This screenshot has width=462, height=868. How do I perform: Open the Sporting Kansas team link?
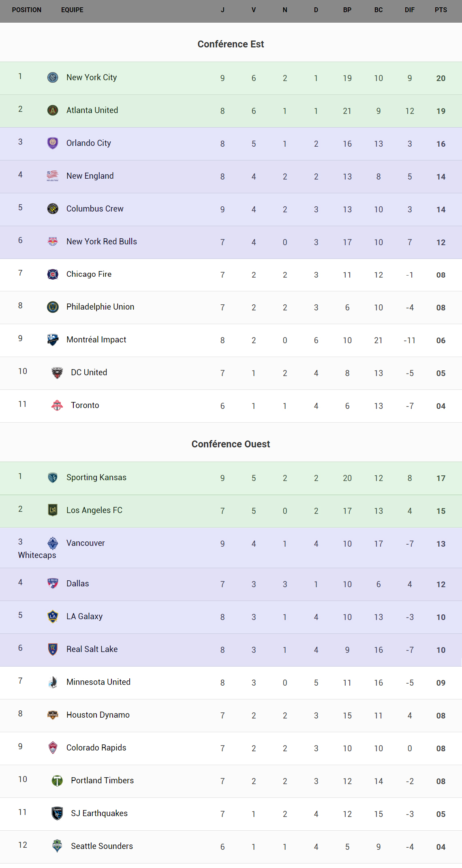pyautogui.click(x=96, y=477)
